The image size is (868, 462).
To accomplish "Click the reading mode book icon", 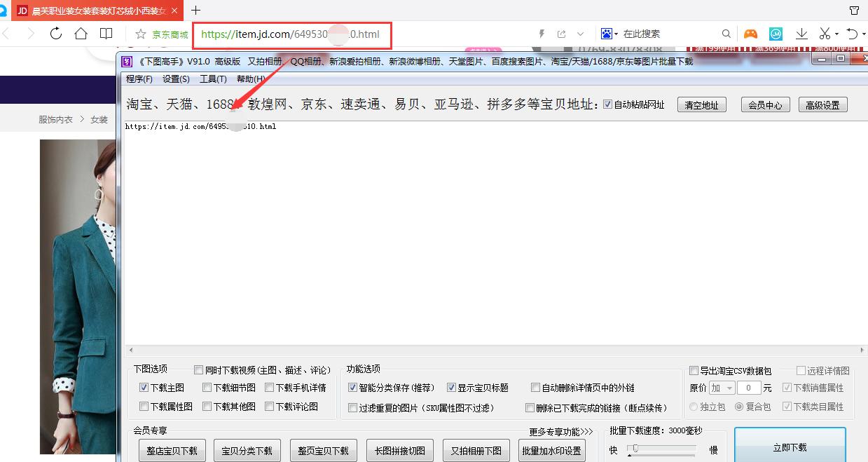I will [106, 33].
